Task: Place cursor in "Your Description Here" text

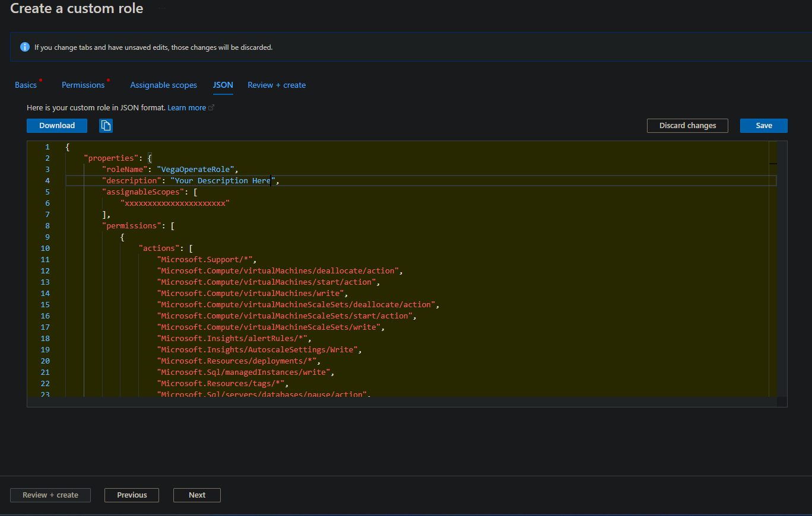Action: click(223, 180)
